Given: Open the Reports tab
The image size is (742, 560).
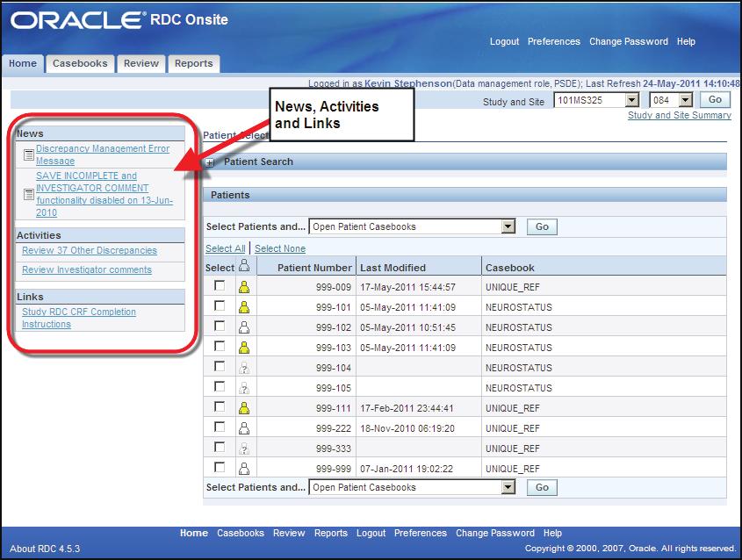Looking at the screenshot, I should (193, 63).
